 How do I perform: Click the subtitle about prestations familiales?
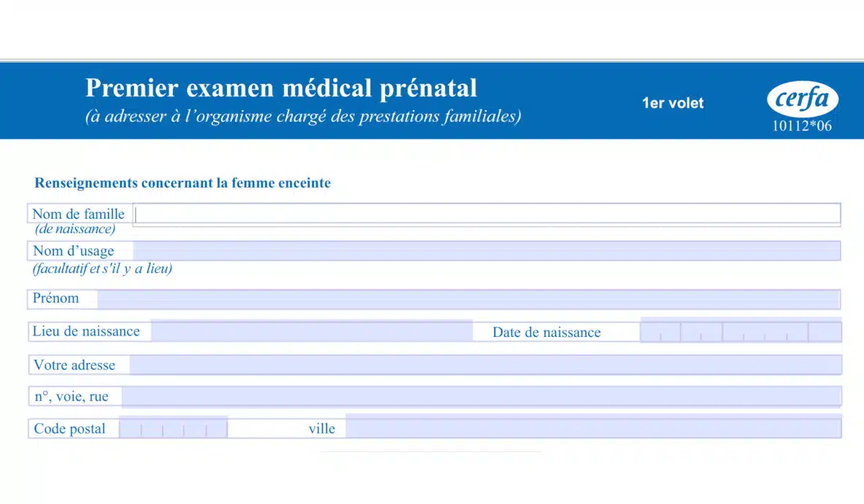[303, 116]
